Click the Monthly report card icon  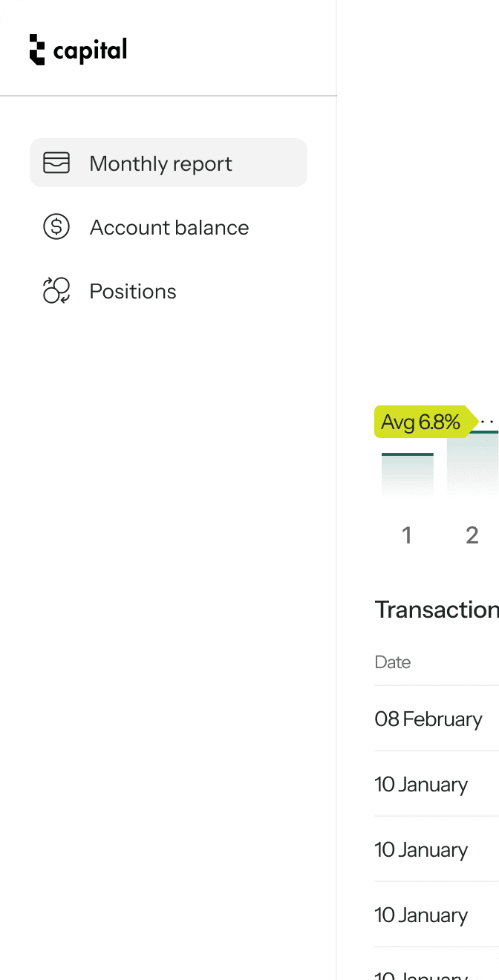pyautogui.click(x=56, y=163)
